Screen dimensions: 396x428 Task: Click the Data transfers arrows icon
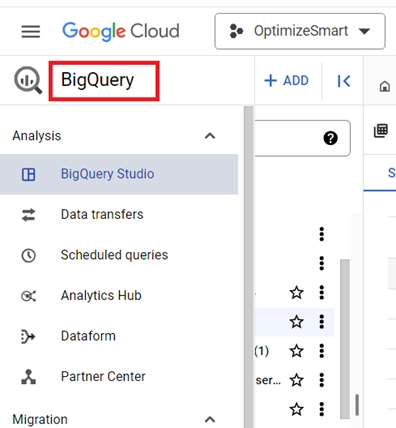(x=28, y=215)
